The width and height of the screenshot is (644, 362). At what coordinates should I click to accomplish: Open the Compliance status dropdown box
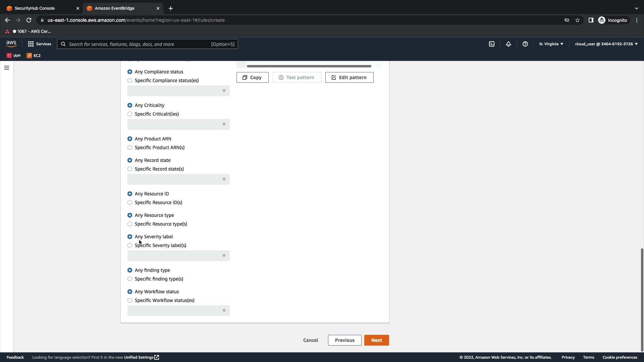coord(178,91)
